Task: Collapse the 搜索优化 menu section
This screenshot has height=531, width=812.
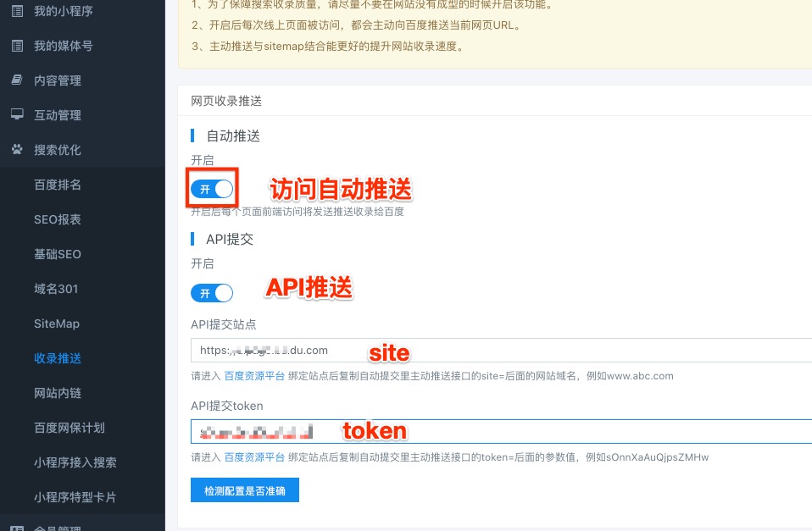Action: coord(58,150)
